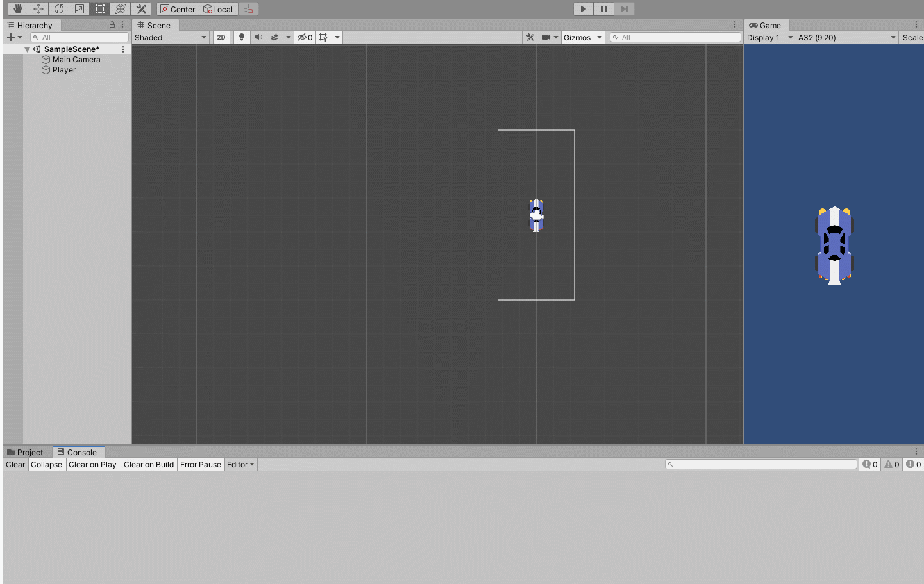Switch to the Project tab

point(26,452)
